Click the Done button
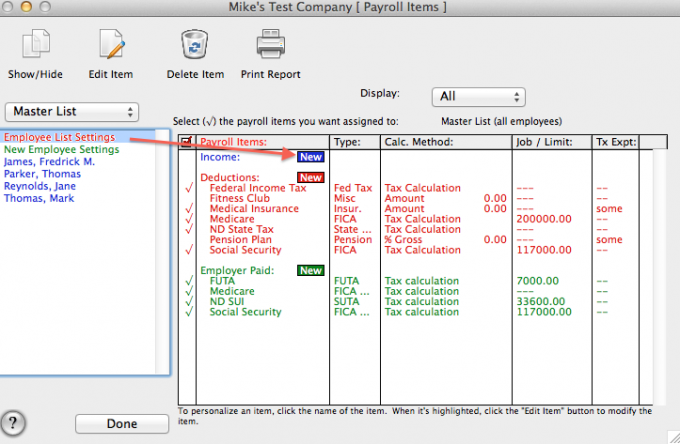The image size is (680, 444). [122, 424]
